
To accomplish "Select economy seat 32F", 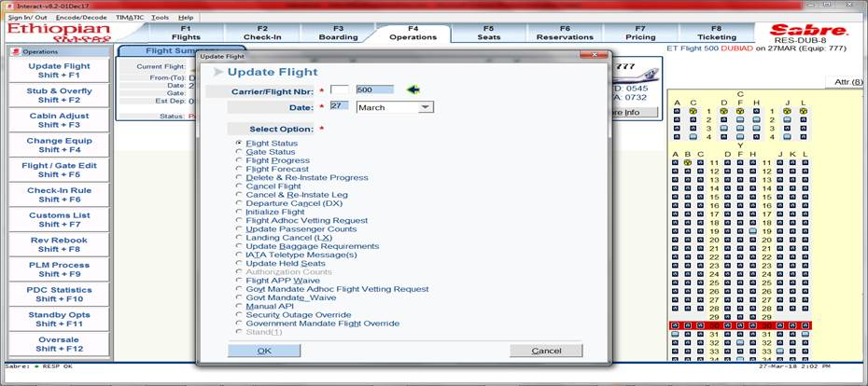I will coord(740,343).
